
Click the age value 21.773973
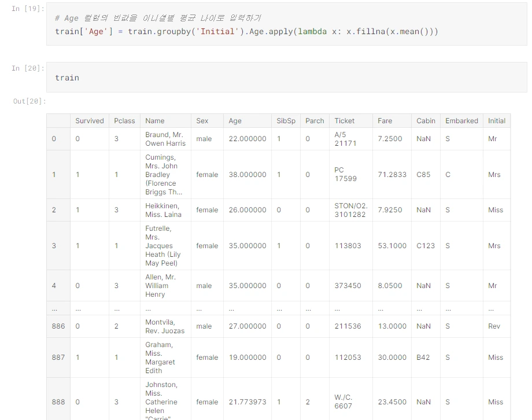[247, 402]
